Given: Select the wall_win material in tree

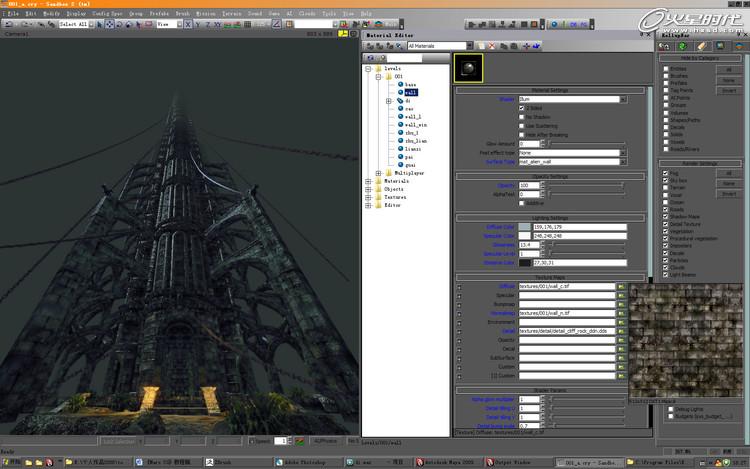Looking at the screenshot, I should tap(415, 125).
